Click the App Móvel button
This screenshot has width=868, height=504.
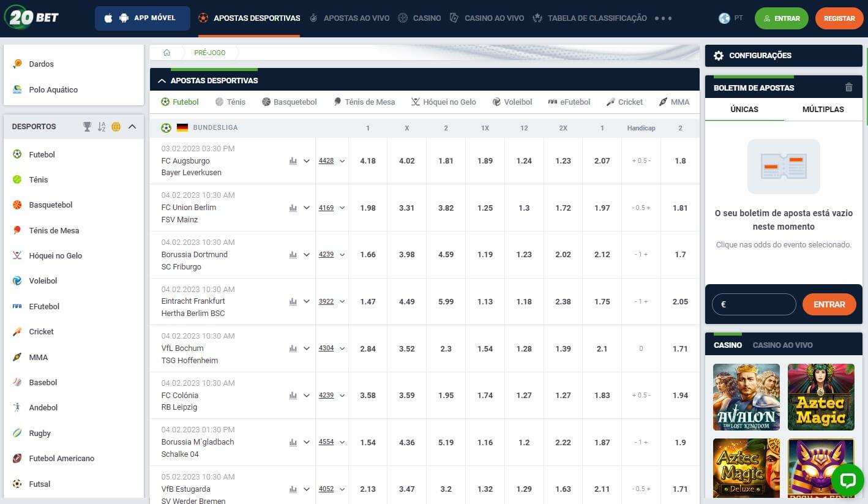pos(143,18)
